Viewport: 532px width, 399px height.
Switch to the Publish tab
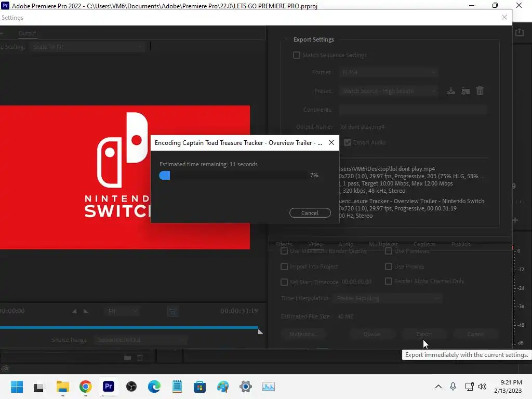(x=461, y=244)
